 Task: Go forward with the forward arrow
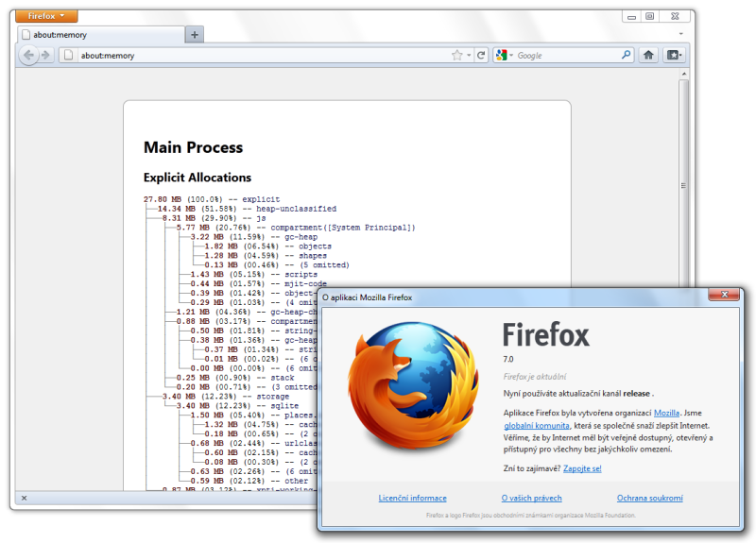point(45,55)
